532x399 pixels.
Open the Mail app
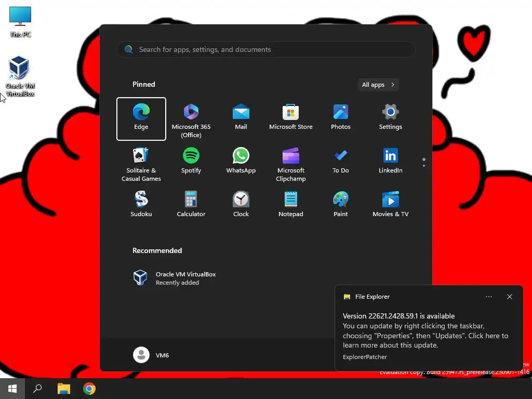point(241,119)
